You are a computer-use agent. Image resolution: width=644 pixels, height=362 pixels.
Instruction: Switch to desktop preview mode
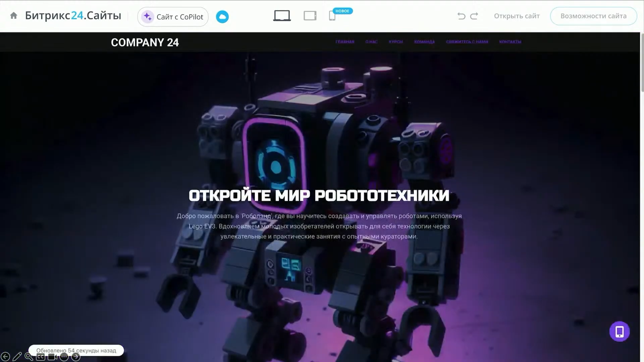pos(282,16)
